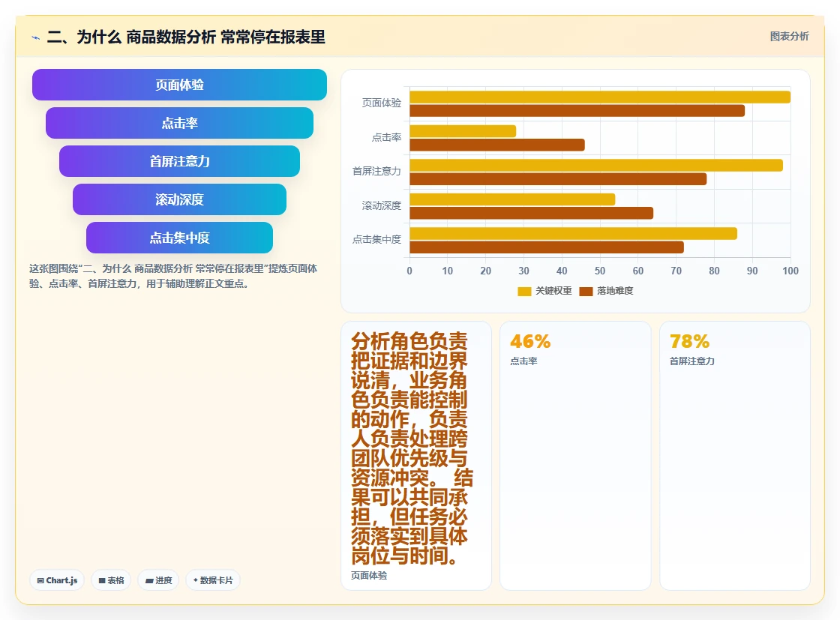Click the brown 首屏注意力 bar
Image resolution: width=840 pixels, height=620 pixels.
558,179
